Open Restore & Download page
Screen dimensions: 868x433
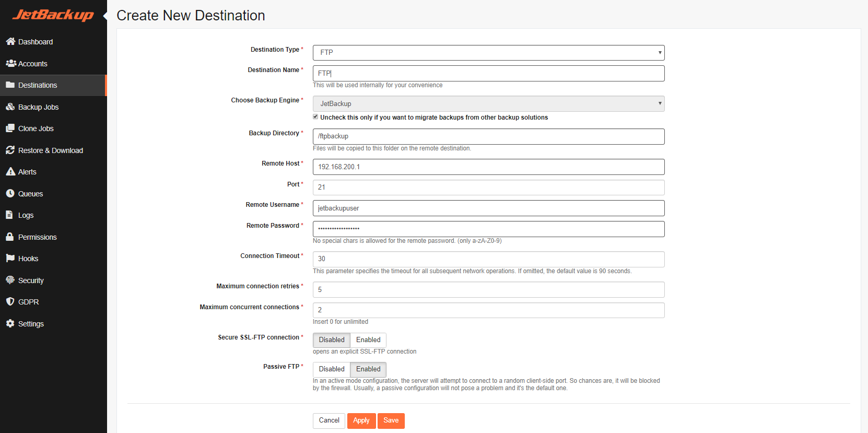click(53, 150)
